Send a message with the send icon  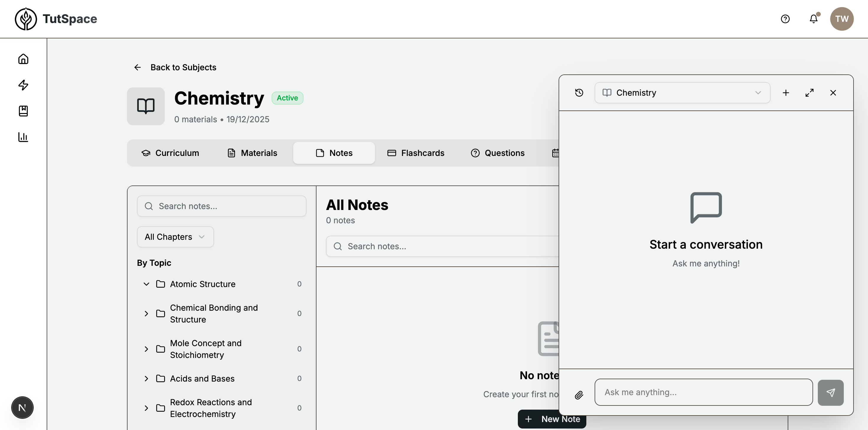pyautogui.click(x=831, y=392)
